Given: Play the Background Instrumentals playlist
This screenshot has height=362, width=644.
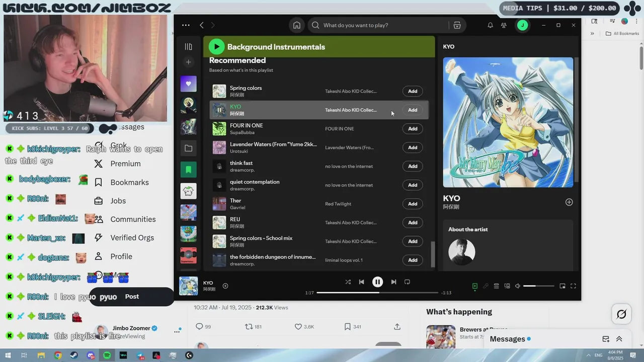Looking at the screenshot, I should point(216,47).
